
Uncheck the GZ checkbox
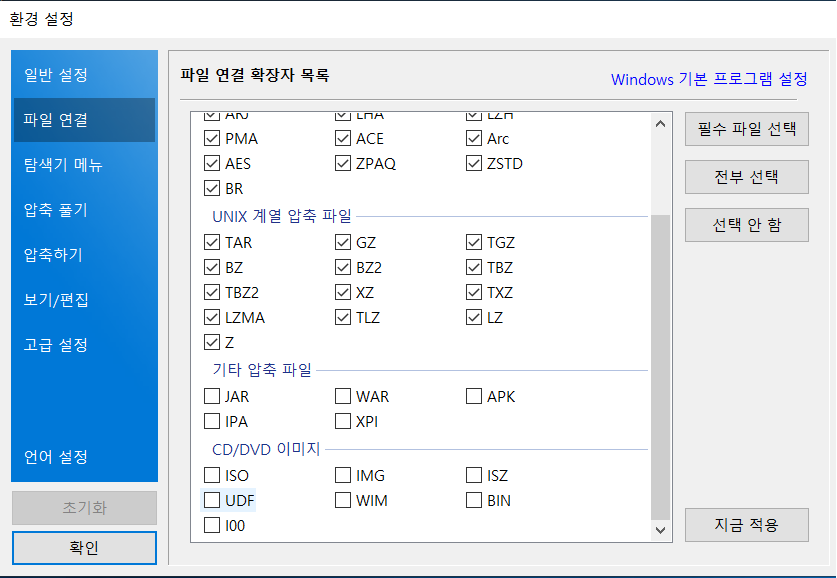pos(343,242)
